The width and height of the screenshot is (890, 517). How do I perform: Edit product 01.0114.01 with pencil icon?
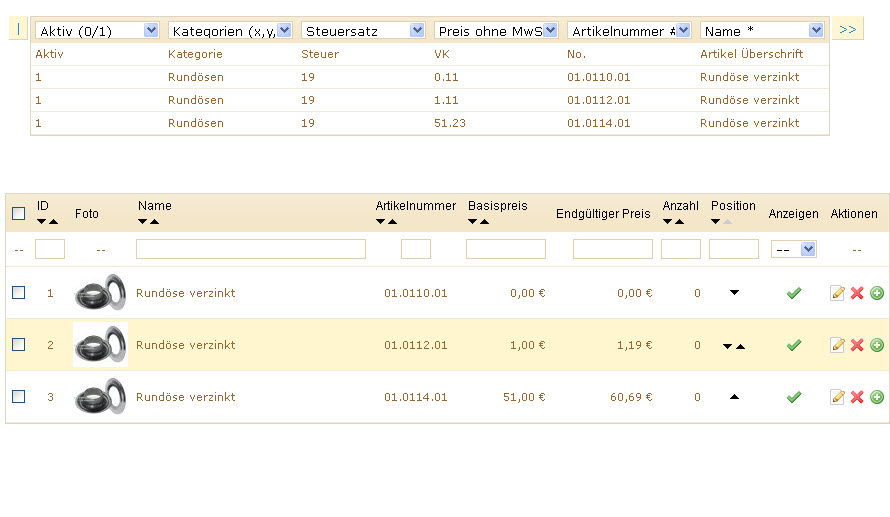click(837, 397)
